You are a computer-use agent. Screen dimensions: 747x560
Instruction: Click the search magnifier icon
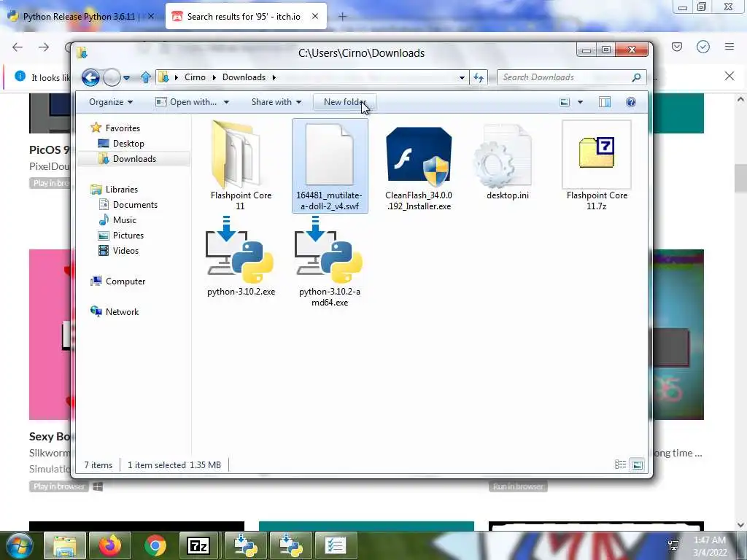pyautogui.click(x=636, y=77)
